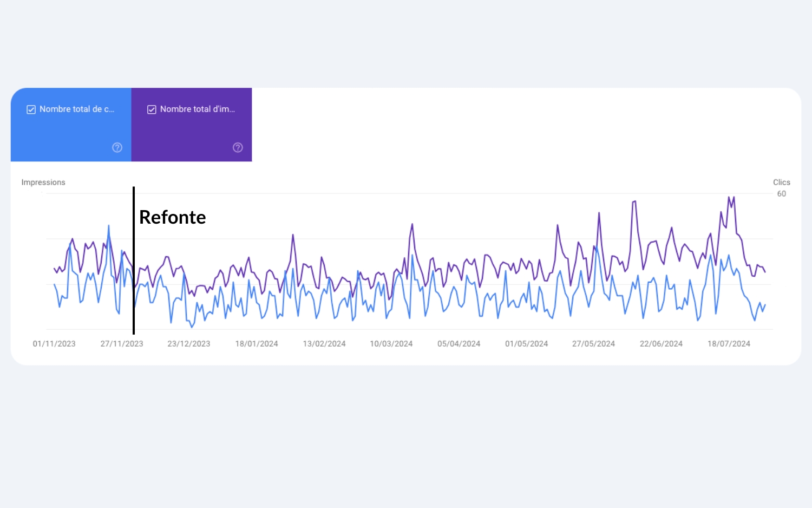Uncheck the purple "Nombre total d'im..." checkbox

(152, 109)
